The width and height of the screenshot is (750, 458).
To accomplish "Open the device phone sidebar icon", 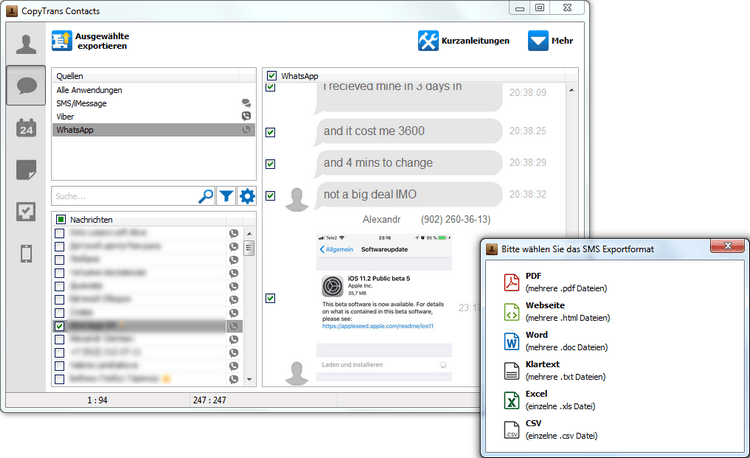I will point(26,253).
